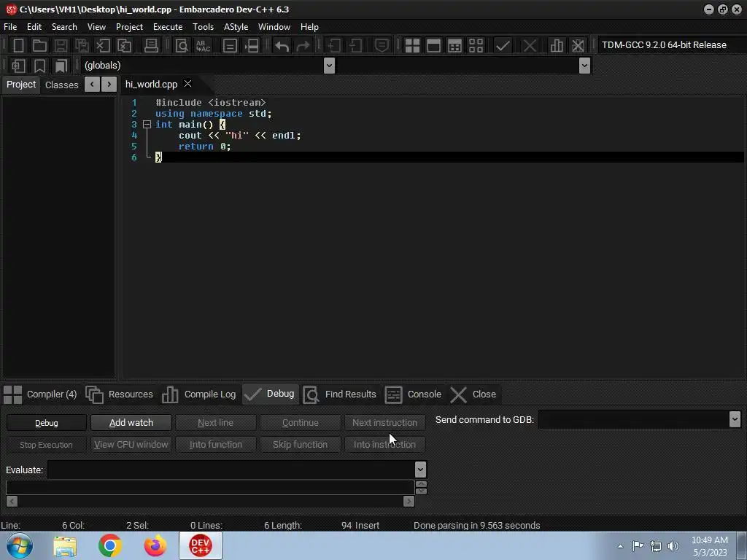
Task: Click Close in the bottom panel
Action: [x=473, y=394]
